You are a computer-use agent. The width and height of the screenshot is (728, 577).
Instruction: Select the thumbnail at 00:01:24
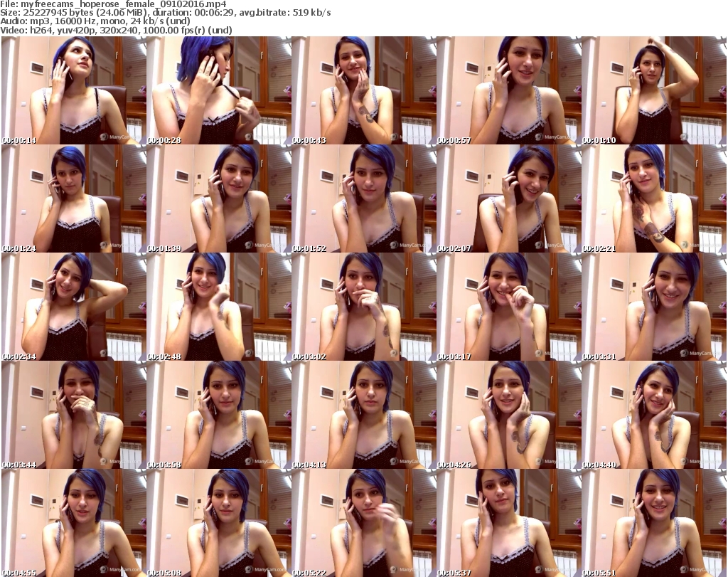73,199
